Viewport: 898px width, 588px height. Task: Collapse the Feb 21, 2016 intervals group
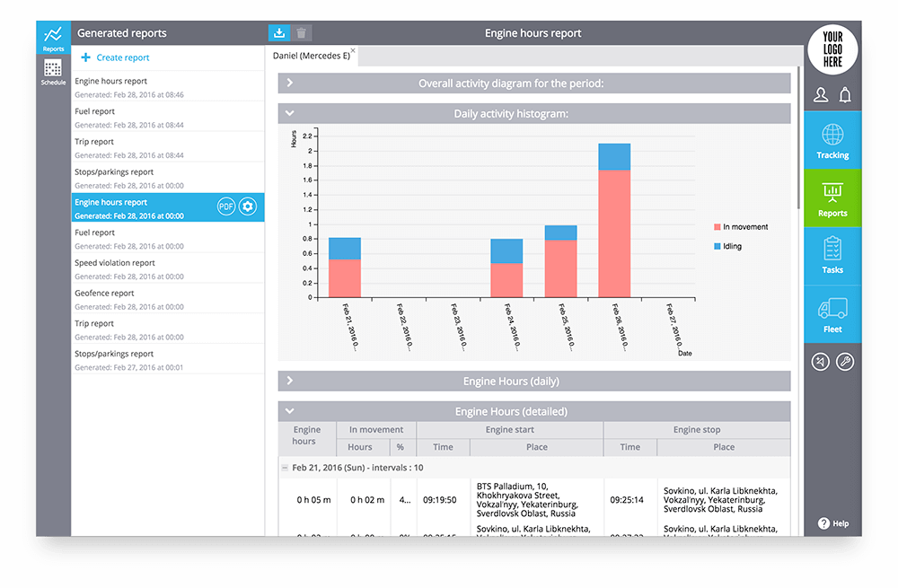point(285,468)
